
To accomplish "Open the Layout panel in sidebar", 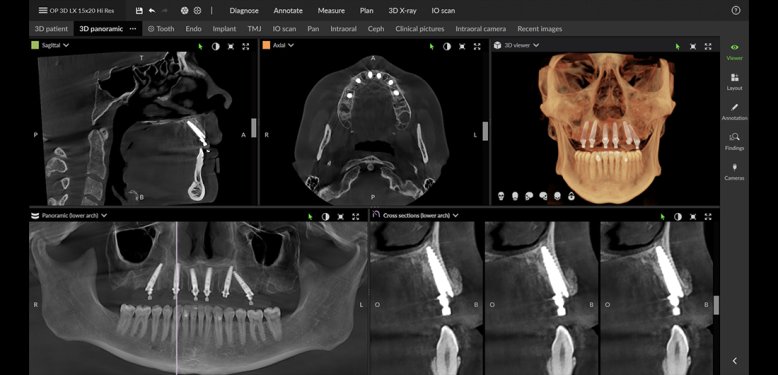I will pos(734,82).
